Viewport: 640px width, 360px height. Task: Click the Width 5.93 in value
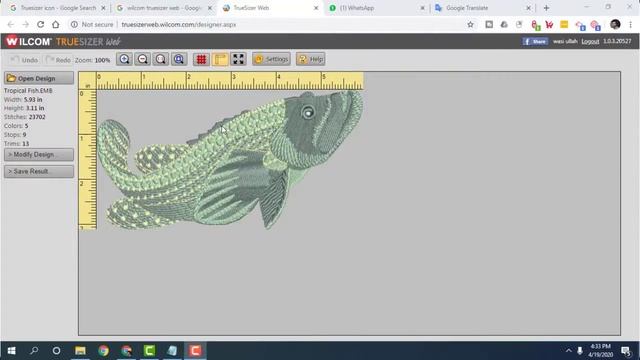33,100
